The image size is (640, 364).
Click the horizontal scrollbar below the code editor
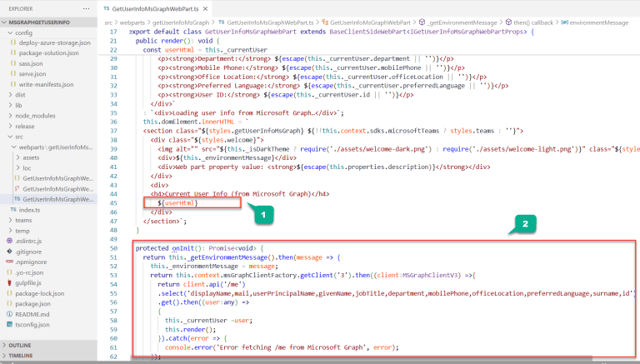(361, 357)
